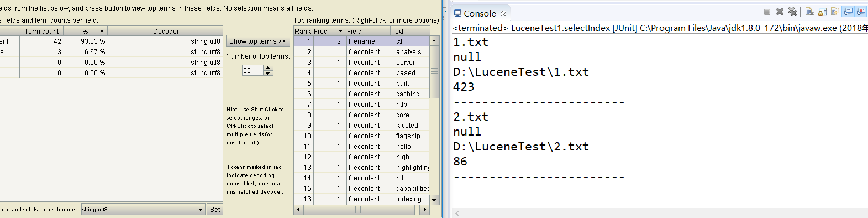This screenshot has width=868, height=218.
Task: Close the Console view tab
Action: click(503, 13)
